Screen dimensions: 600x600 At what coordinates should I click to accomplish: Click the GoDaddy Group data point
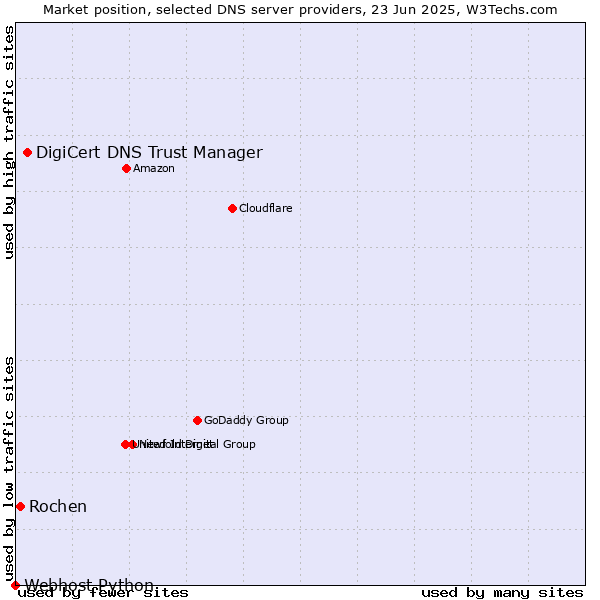(x=197, y=421)
